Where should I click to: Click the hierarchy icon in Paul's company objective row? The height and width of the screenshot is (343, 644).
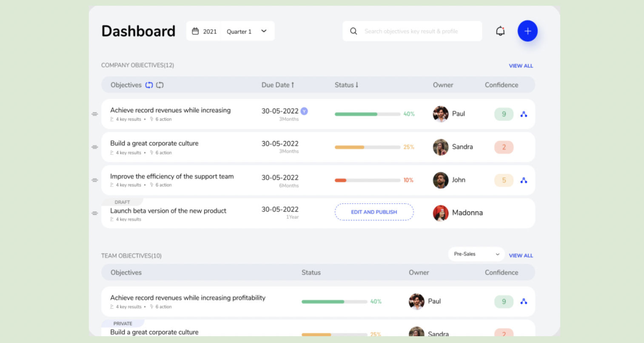click(x=524, y=114)
